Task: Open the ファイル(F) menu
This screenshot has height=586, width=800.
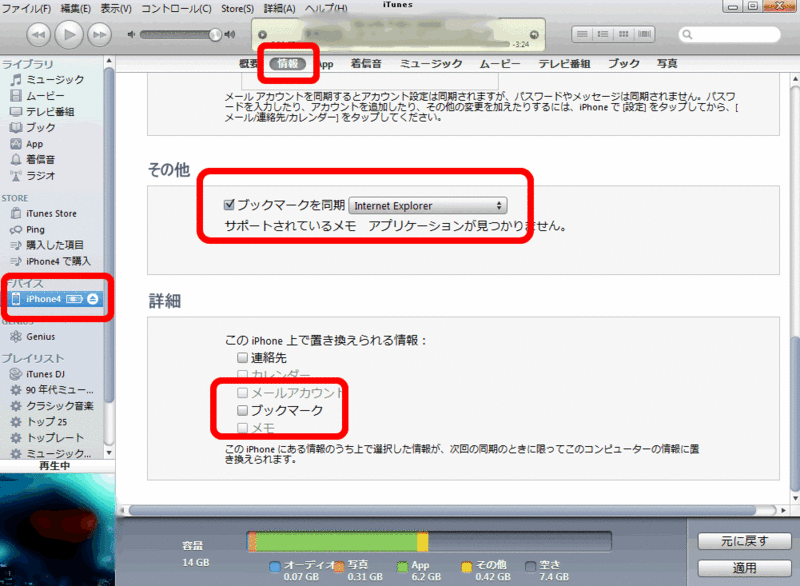Action: click(x=27, y=8)
